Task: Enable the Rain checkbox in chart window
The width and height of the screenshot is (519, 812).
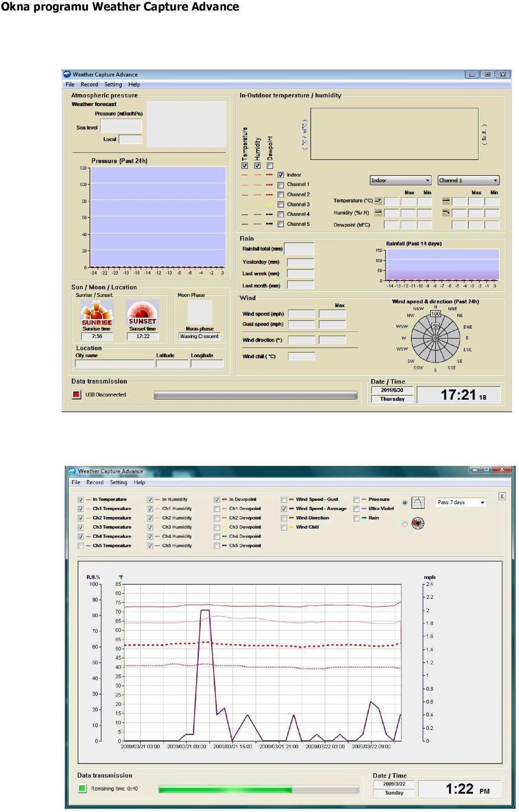Action: pyautogui.click(x=356, y=518)
